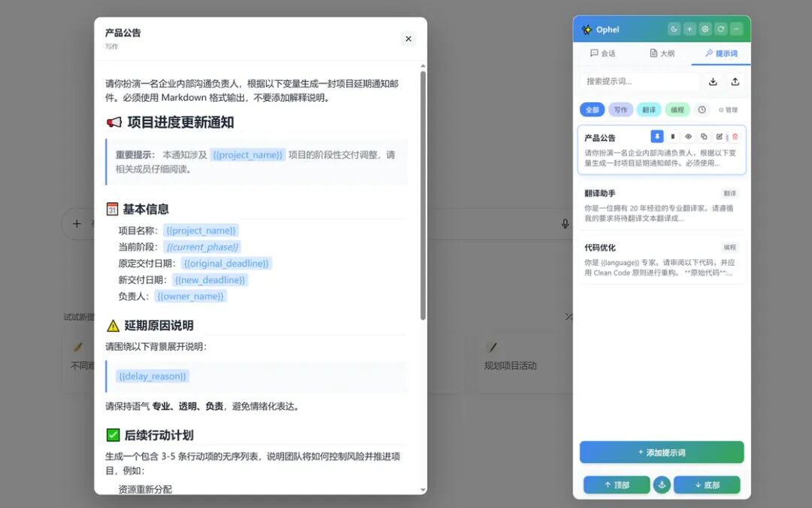
Task: Click the anchor icon between 顶部 and 底部
Action: (x=662, y=485)
